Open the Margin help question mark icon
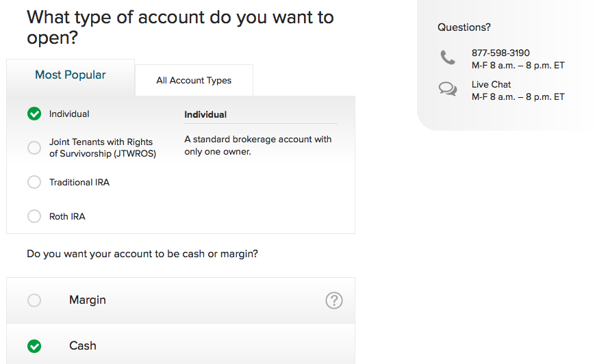 (x=333, y=300)
